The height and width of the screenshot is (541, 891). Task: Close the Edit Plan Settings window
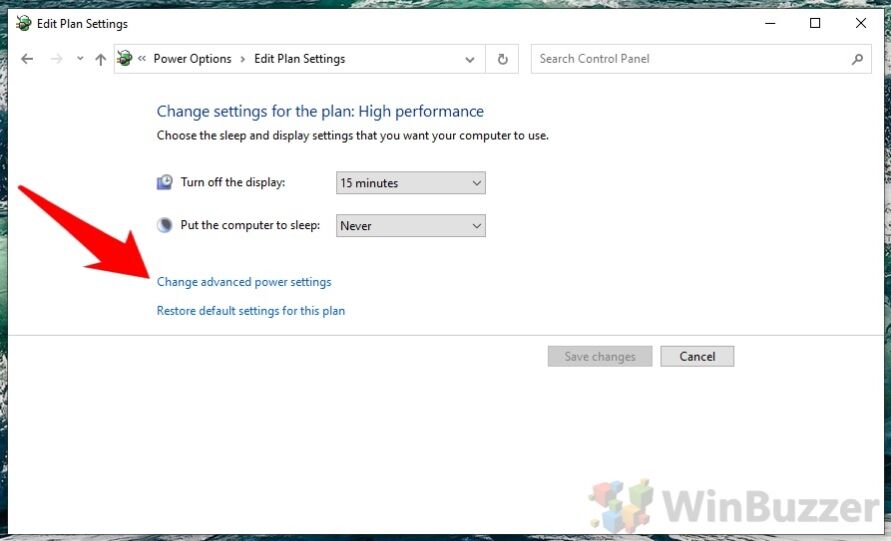coord(861,23)
